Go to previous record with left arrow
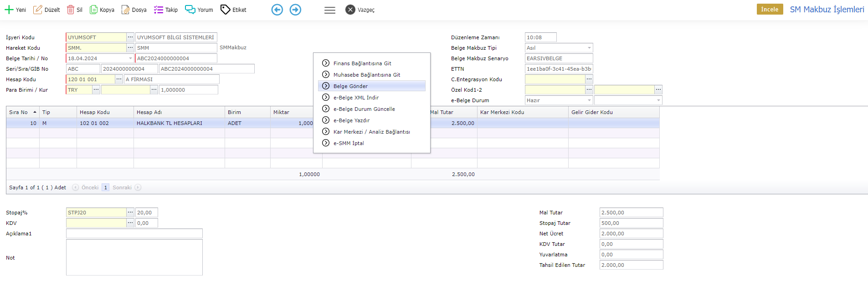 [x=277, y=10]
